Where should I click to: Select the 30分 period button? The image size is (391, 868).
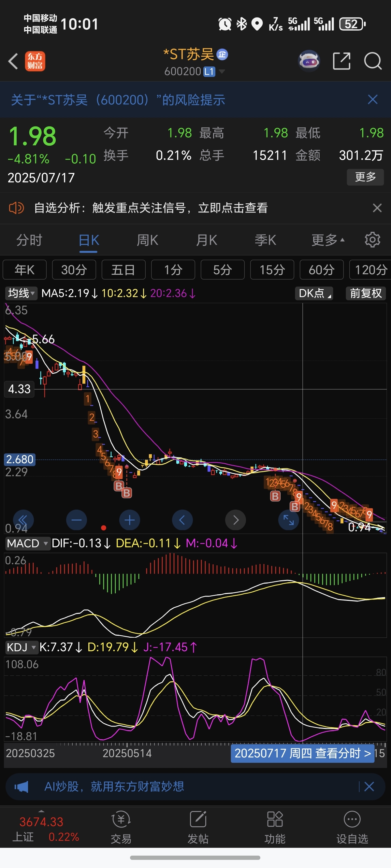coord(74,269)
